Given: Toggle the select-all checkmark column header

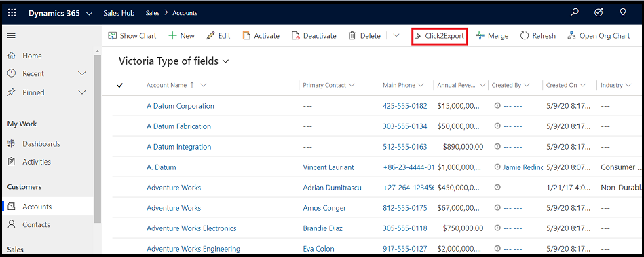Looking at the screenshot, I should coord(120,86).
